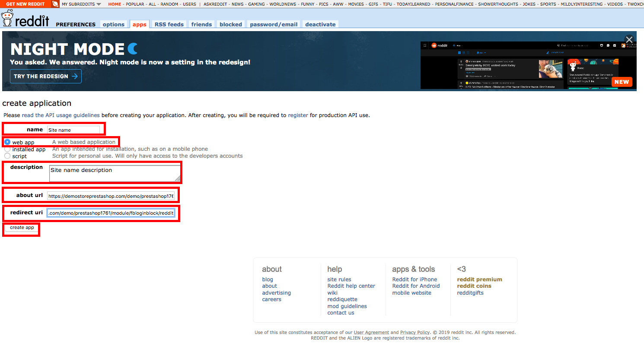
Task: Open FUNNY subreddit link
Action: (308, 4)
